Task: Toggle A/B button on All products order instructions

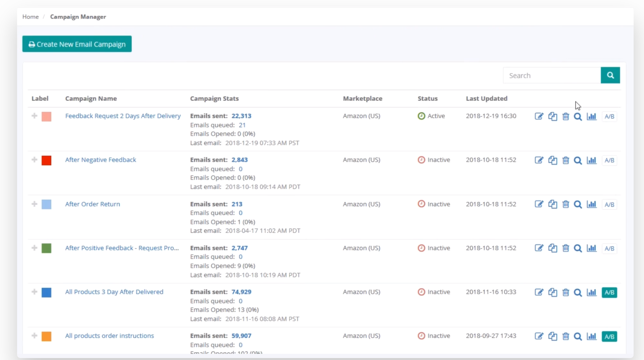Action: click(x=609, y=336)
